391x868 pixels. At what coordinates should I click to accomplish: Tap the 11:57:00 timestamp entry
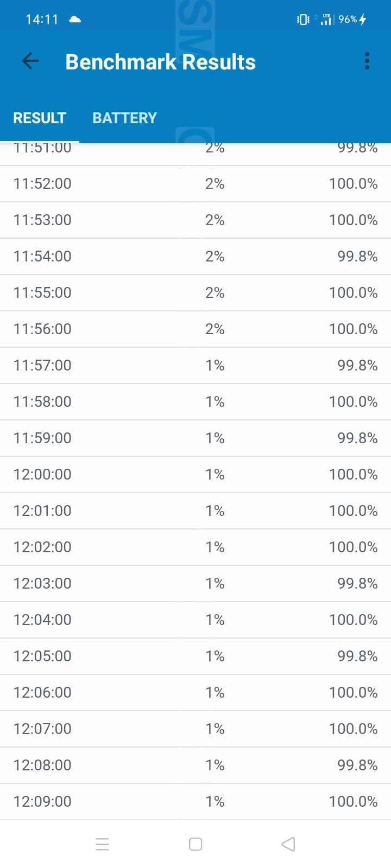coord(42,366)
